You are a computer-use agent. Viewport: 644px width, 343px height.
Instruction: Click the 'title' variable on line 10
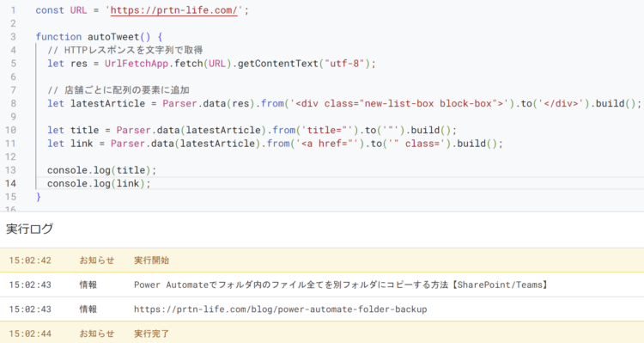(85, 130)
